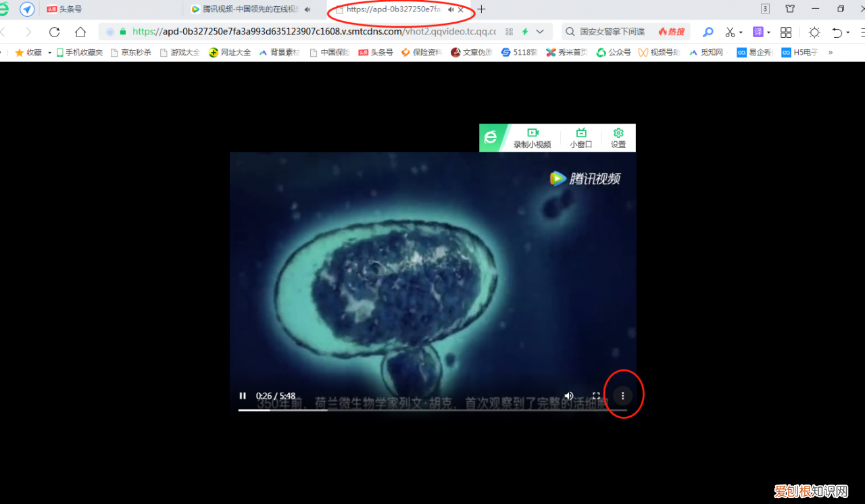
Task: Open the circled three-dot player menu
Action: click(x=622, y=395)
